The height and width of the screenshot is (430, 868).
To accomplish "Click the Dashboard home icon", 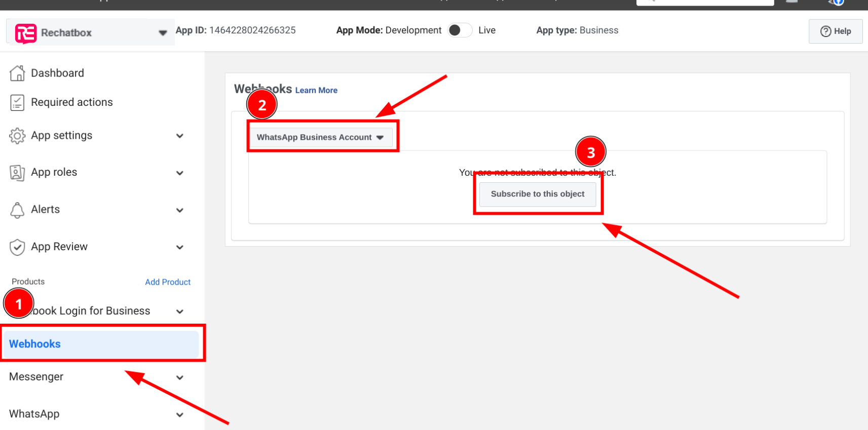I will click(17, 73).
